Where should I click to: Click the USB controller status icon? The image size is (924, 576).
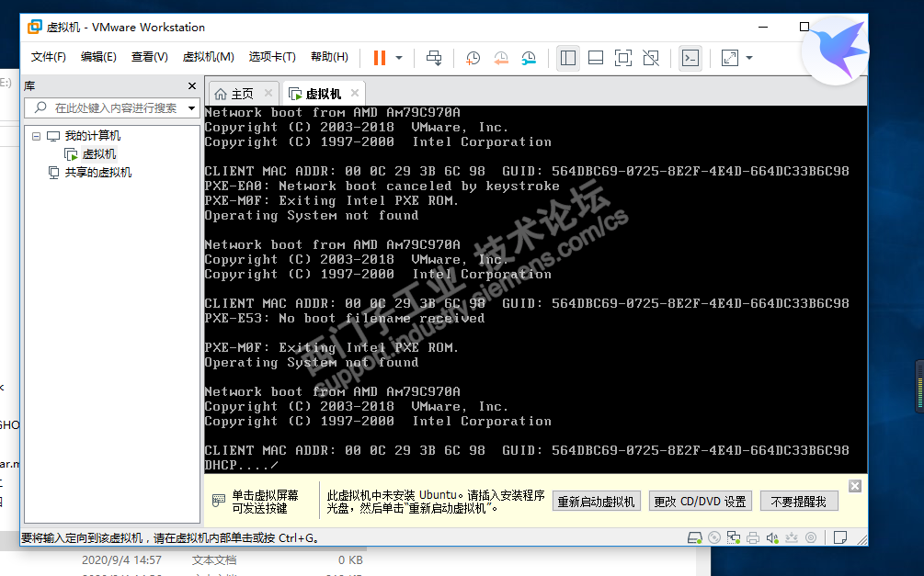click(792, 537)
